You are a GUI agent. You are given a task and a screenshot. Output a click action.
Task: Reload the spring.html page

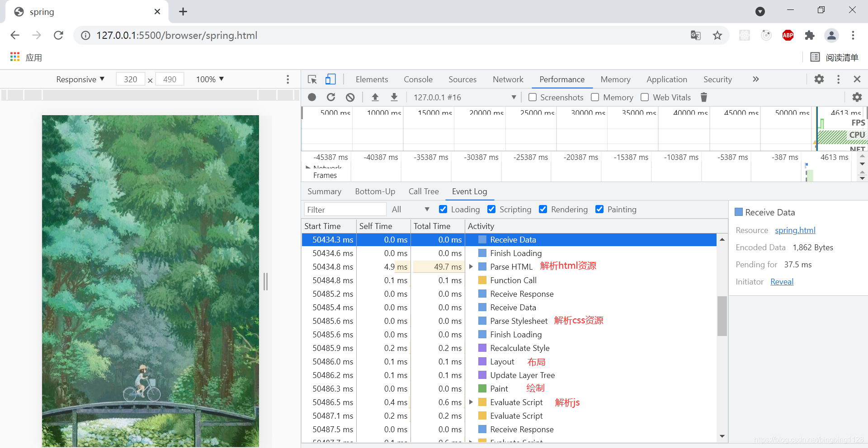(58, 35)
